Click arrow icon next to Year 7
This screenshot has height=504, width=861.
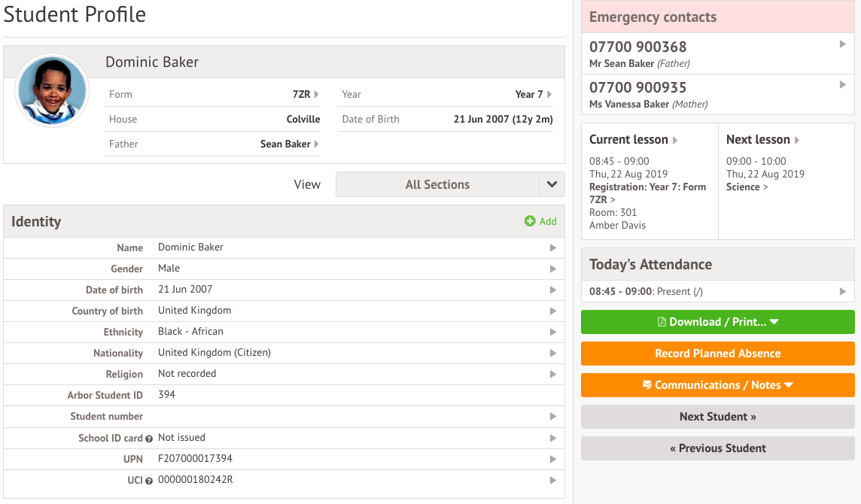549,95
